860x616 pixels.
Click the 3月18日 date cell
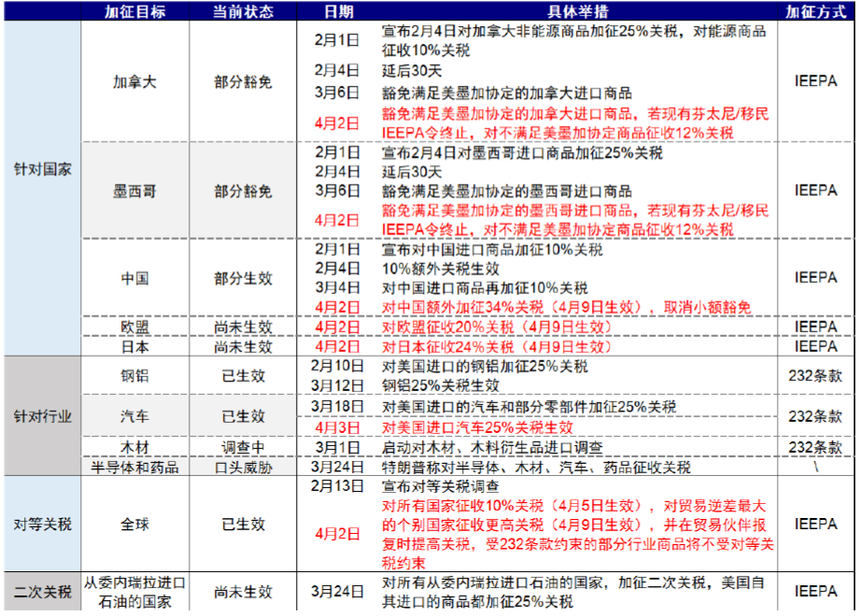[337, 407]
